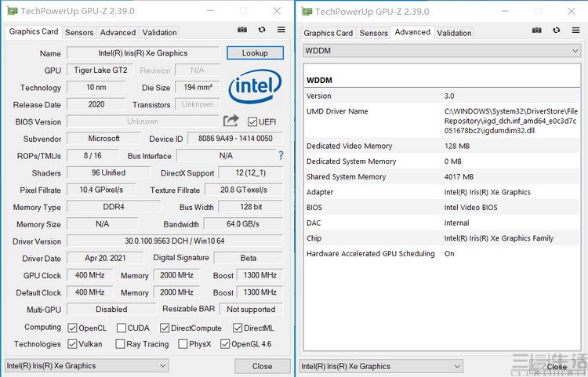Select Advanced tab in right window
This screenshot has width=588, height=377.
(412, 32)
